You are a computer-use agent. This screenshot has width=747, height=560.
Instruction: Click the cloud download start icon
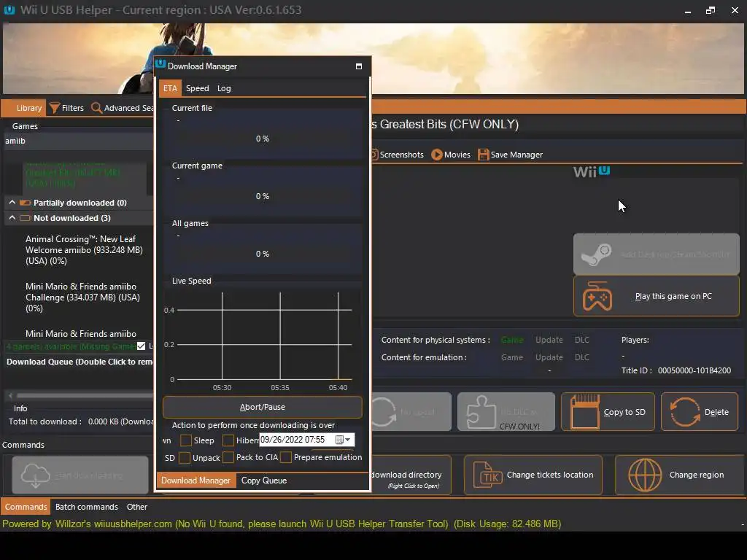tap(35, 475)
